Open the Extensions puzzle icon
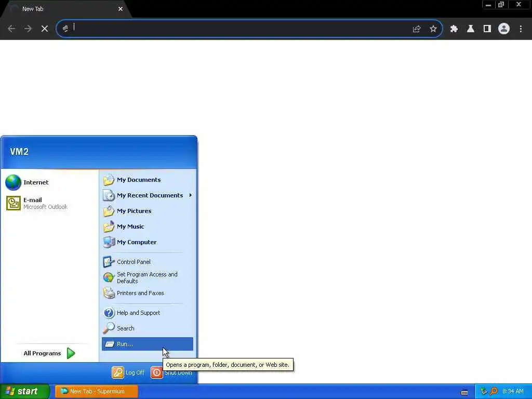 click(454, 29)
